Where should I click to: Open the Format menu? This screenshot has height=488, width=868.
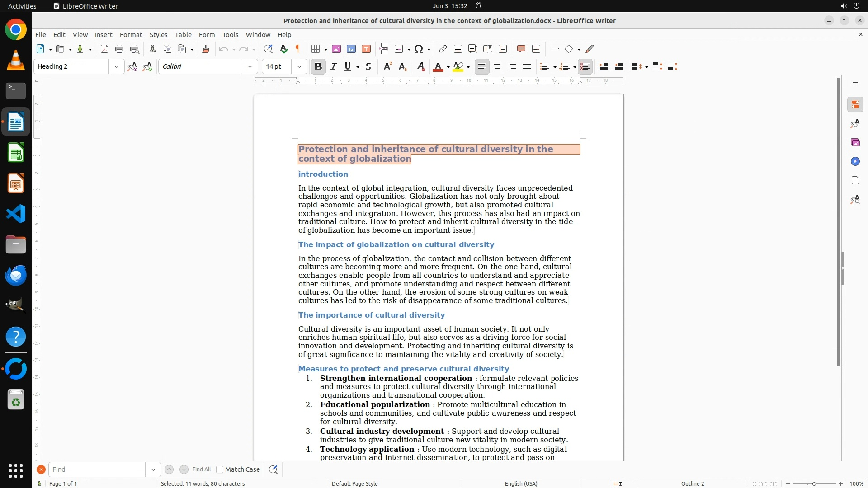click(131, 34)
